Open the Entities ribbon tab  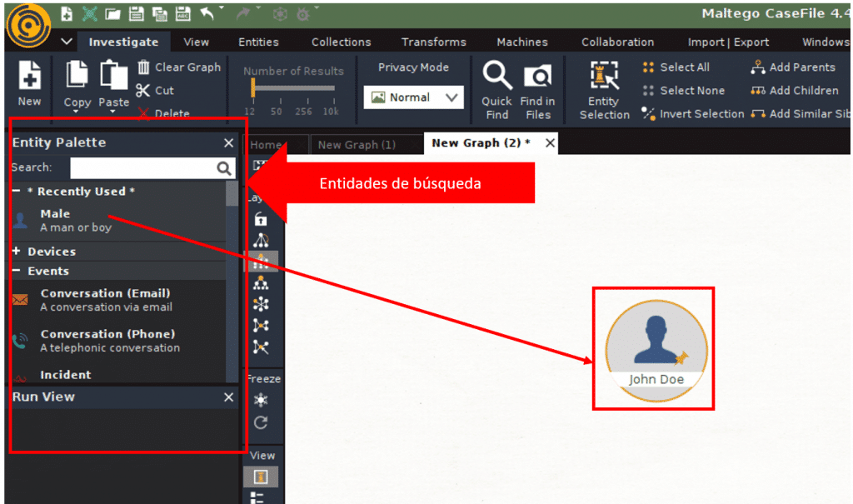coord(258,42)
